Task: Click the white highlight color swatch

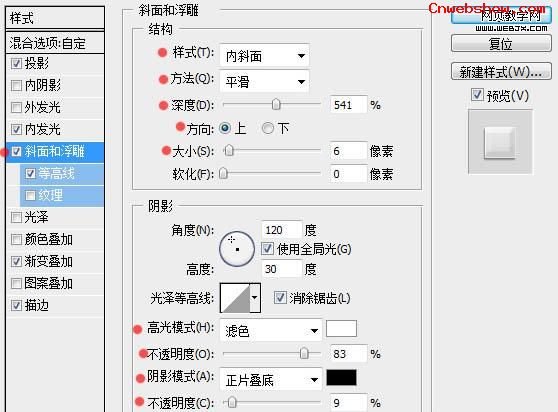Action: point(341,328)
